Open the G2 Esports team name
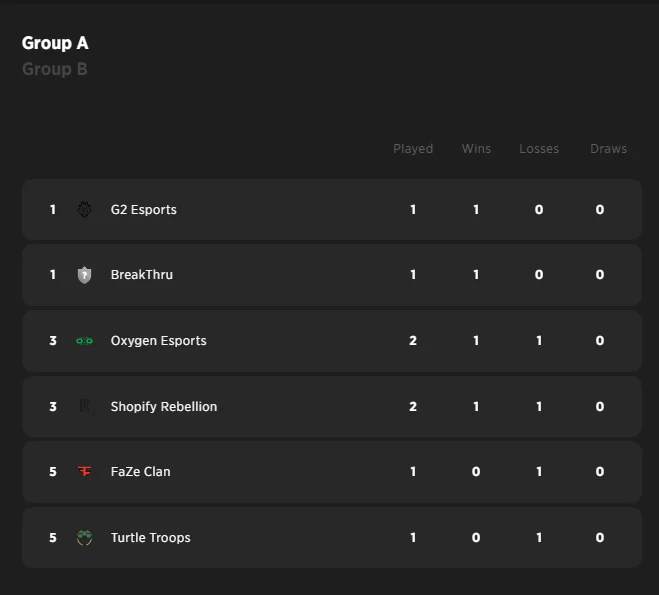This screenshot has width=659, height=595. click(x=144, y=210)
